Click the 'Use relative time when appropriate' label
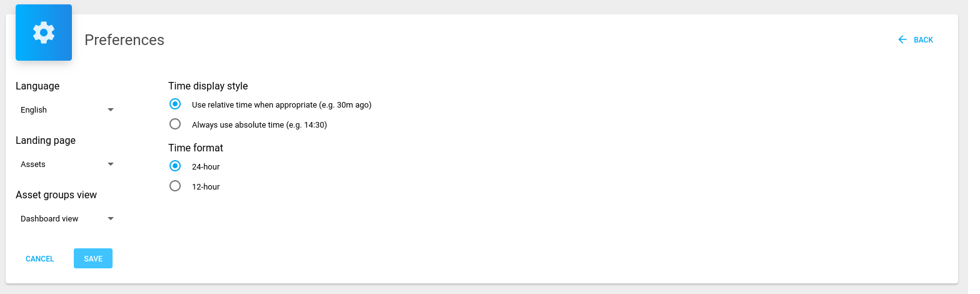The image size is (980, 294). pos(281,105)
